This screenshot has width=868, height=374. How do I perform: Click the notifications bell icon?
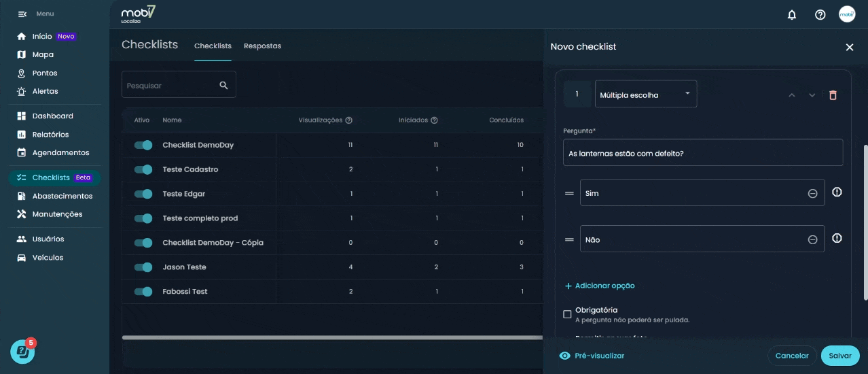point(791,14)
